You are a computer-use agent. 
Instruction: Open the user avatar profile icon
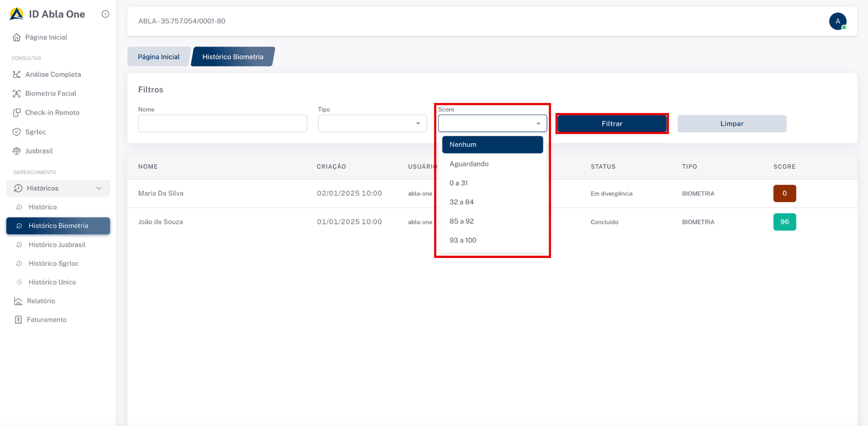click(837, 21)
